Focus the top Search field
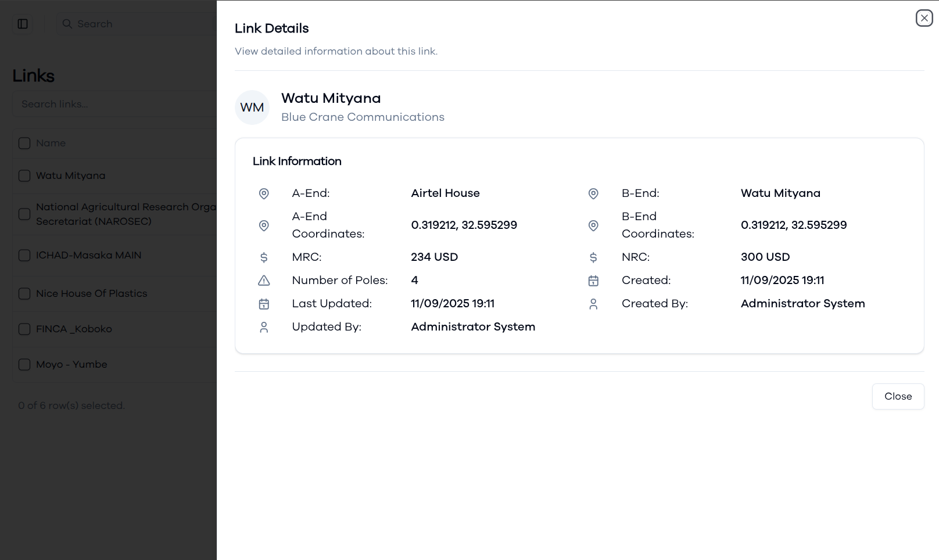 point(137,24)
